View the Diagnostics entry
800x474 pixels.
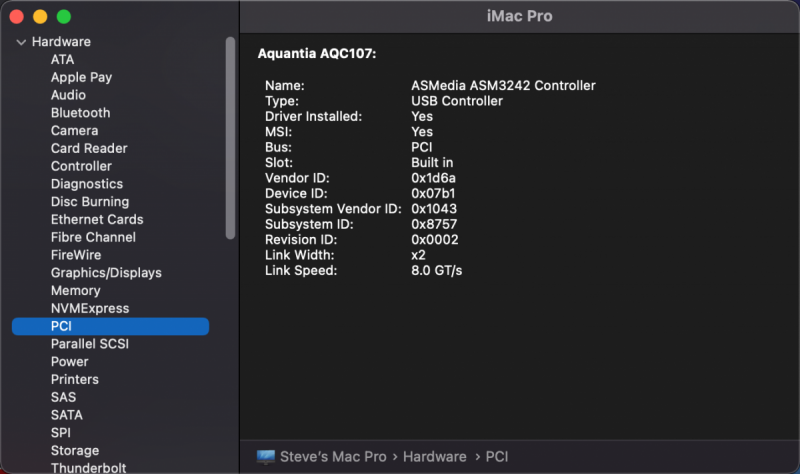(x=87, y=184)
